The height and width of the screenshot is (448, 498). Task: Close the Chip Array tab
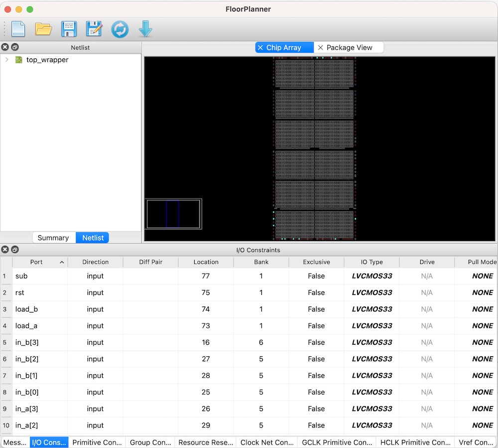pos(260,48)
